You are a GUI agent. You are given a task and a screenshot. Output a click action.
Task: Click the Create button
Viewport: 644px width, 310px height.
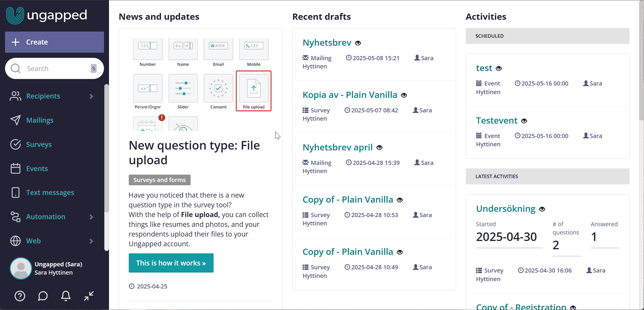[x=55, y=42]
